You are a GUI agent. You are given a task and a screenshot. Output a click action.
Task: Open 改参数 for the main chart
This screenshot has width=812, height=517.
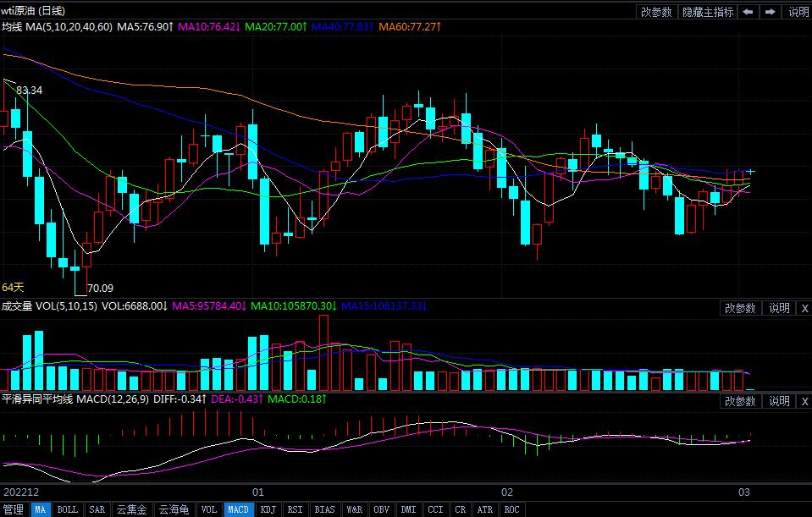[656, 12]
